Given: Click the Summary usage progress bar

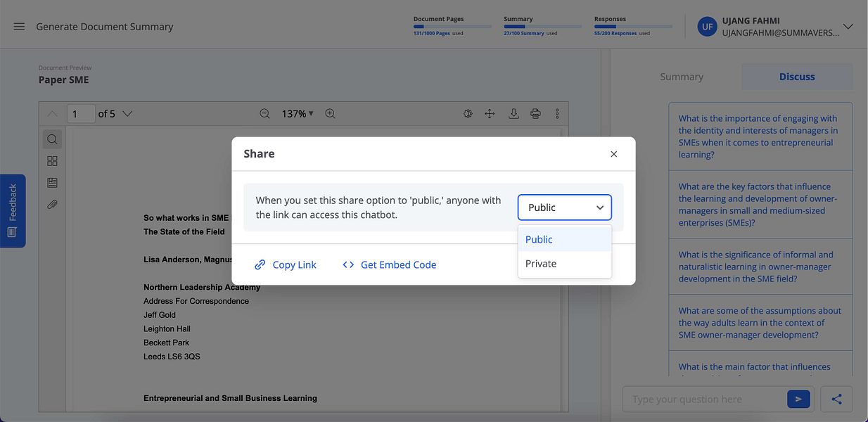Looking at the screenshot, I should (x=542, y=27).
